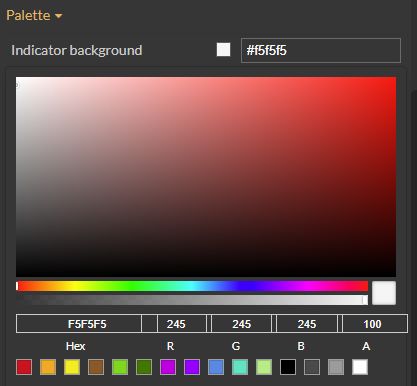Viewport: 417px width, 386px height.
Task: Click the rainbow hue slider bar
Action: pos(192,286)
